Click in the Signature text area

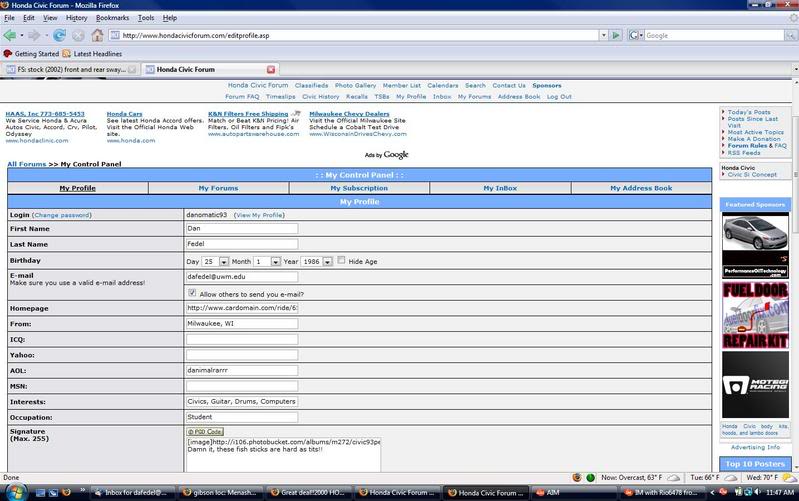click(x=283, y=455)
